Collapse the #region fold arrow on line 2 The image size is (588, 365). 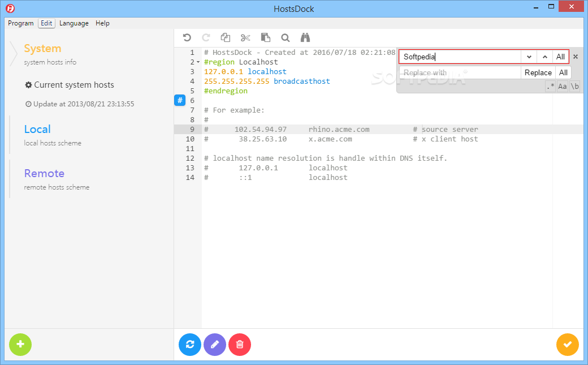pos(198,62)
